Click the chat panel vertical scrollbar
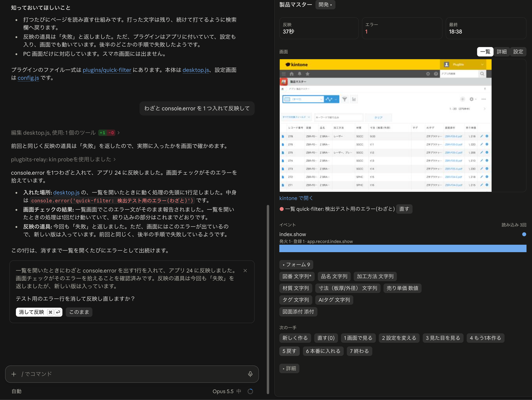The image size is (532, 400). click(268, 299)
